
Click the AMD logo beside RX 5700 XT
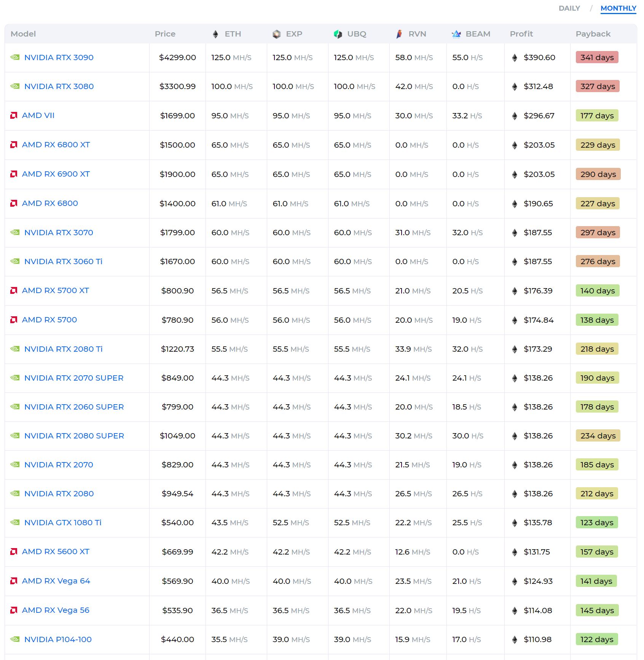14,290
